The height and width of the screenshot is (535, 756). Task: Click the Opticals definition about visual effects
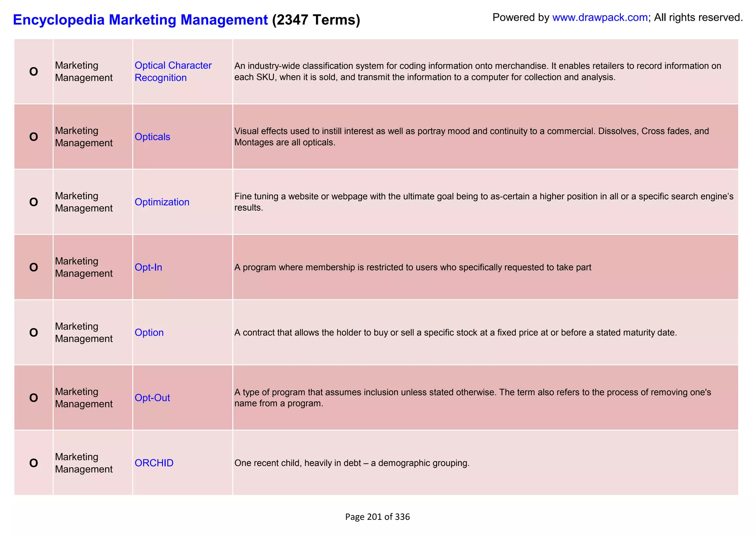[x=472, y=137]
